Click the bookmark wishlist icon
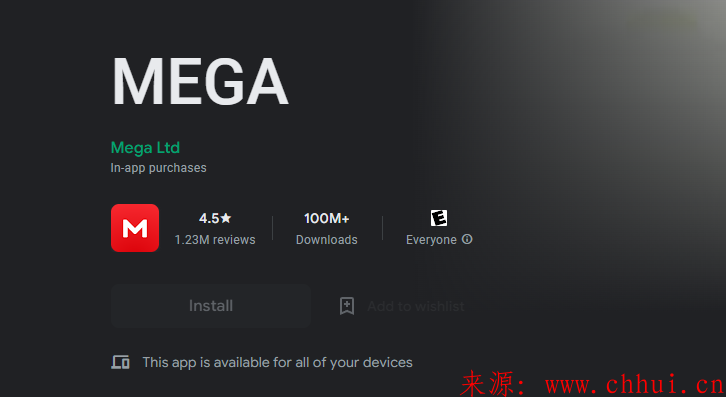The width and height of the screenshot is (726, 397). [x=347, y=306]
